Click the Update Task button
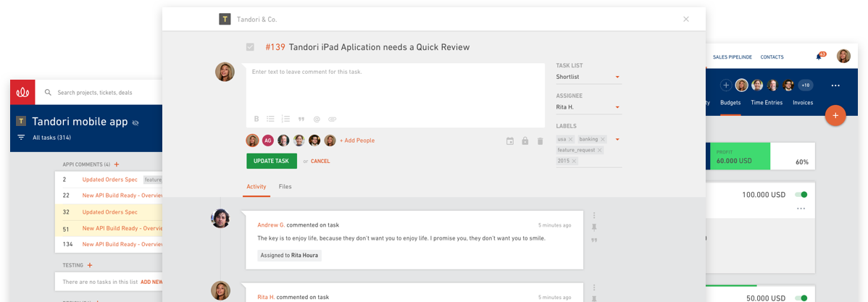Viewport: 868px width, 302px height. [x=271, y=161]
